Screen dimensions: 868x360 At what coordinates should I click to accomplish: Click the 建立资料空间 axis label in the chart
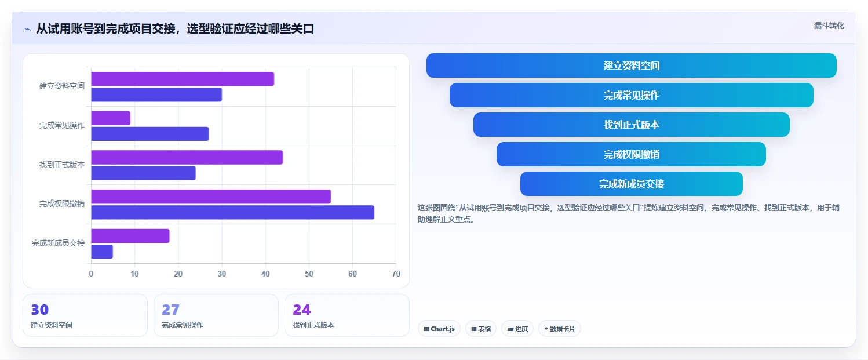(62, 86)
